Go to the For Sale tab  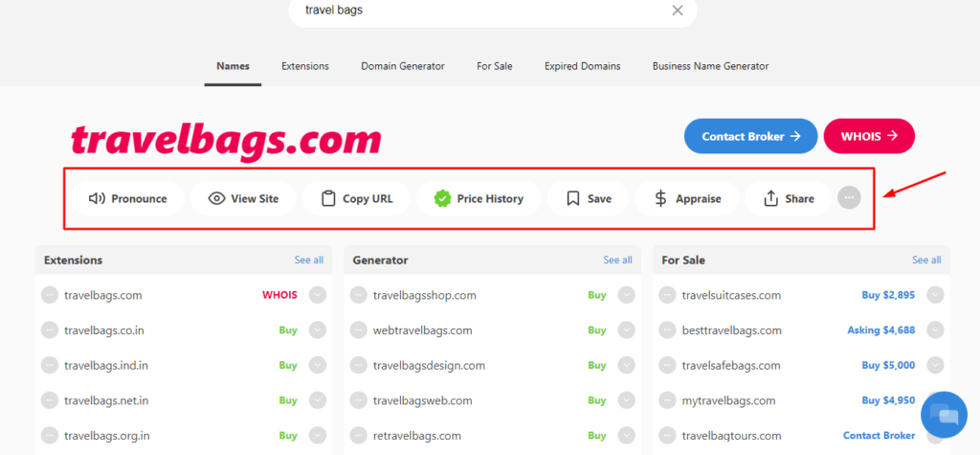[x=495, y=66]
